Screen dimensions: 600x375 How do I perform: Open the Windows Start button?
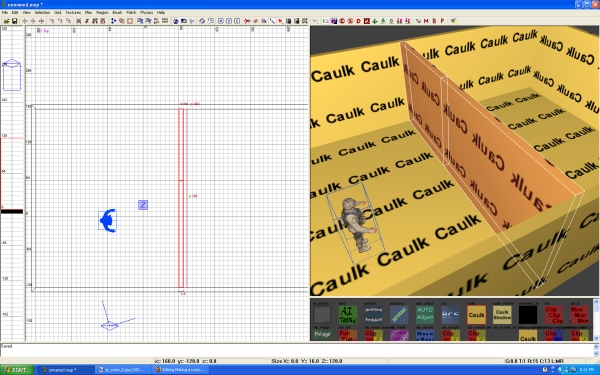pos(17,370)
